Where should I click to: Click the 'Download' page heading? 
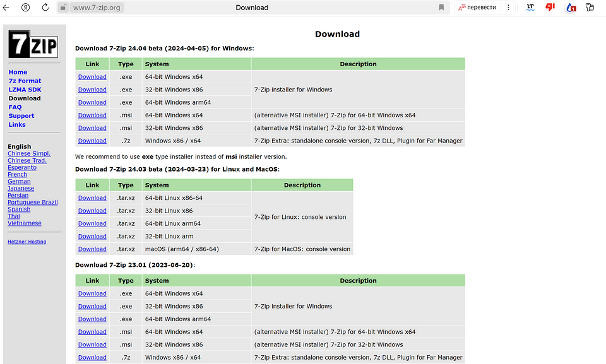click(337, 34)
